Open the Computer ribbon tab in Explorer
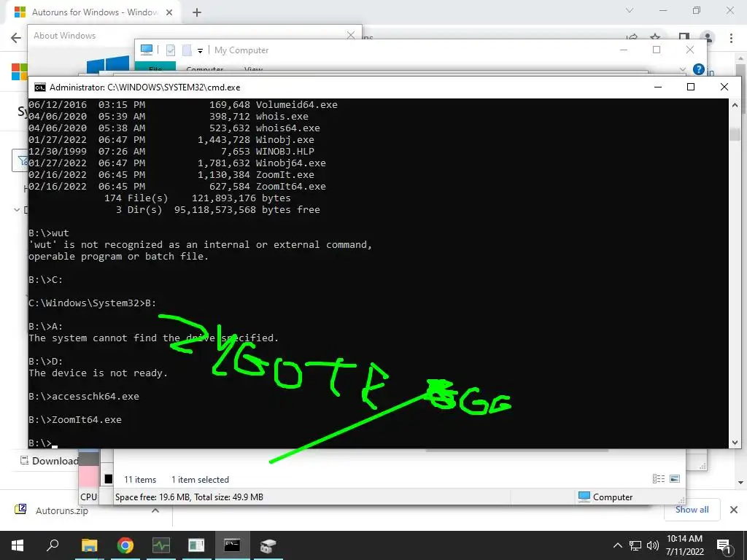The width and height of the screenshot is (747, 560). click(205, 69)
